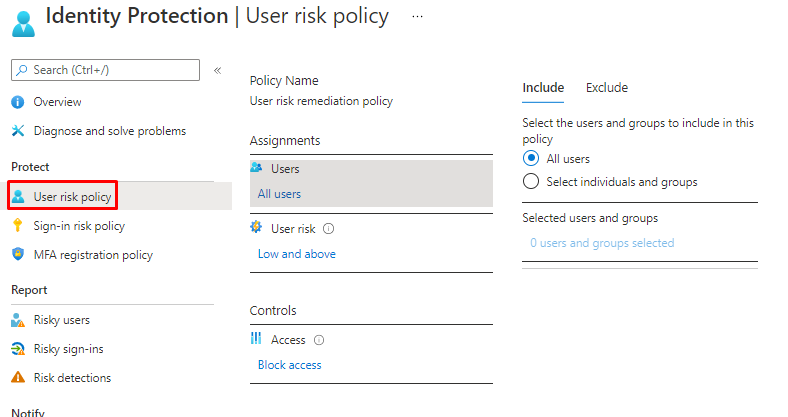Click the Risk detections warning icon
This screenshot has height=417, width=788.
point(17,378)
